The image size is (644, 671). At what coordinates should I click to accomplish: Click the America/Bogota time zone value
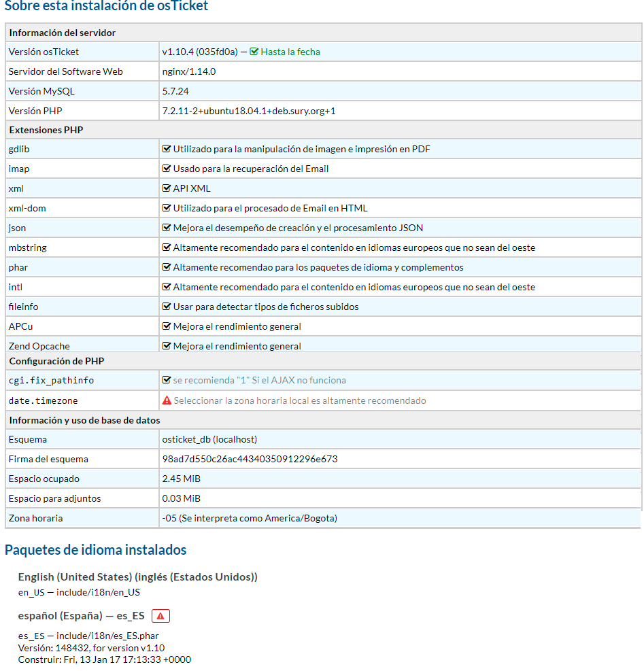tap(250, 518)
